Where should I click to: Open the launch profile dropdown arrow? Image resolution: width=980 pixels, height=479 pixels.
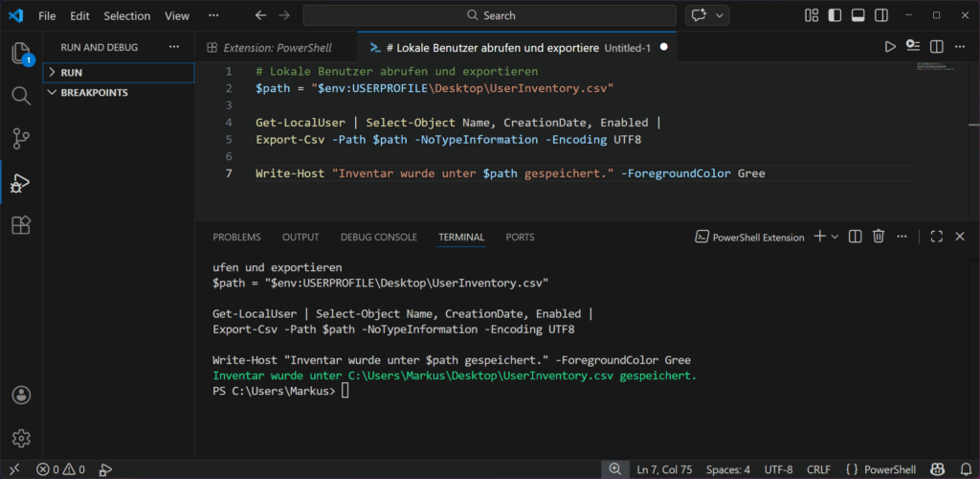coord(835,237)
